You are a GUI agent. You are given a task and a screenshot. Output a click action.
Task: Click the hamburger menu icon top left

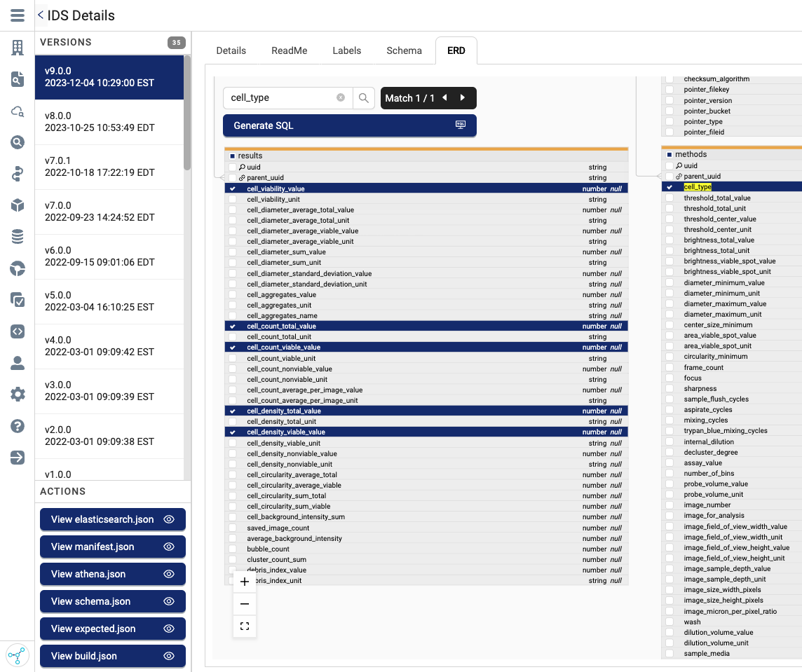coord(17,15)
